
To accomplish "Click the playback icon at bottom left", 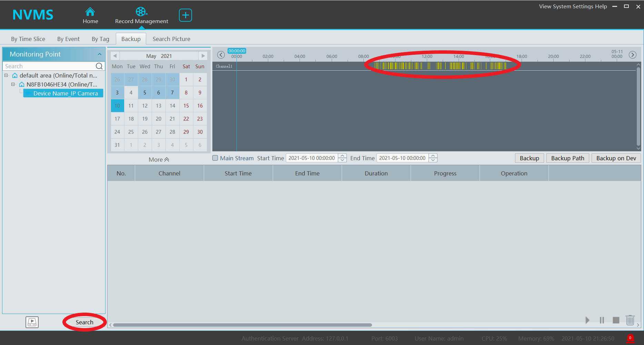I will pyautogui.click(x=32, y=322).
